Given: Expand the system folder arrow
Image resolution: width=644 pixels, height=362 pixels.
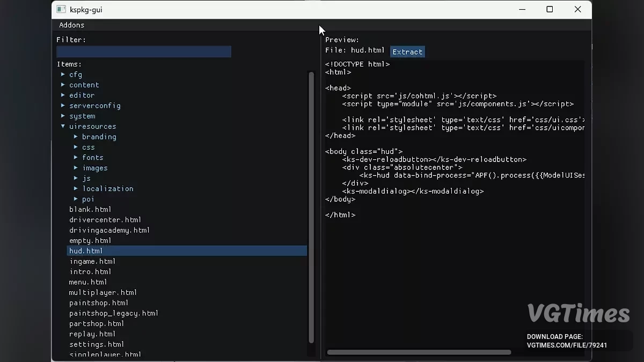Looking at the screenshot, I should click(63, 116).
